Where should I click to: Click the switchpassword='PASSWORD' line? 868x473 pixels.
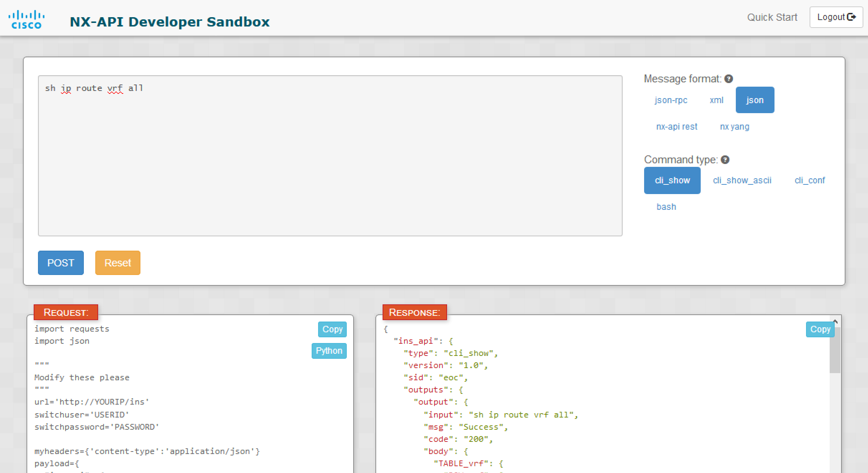point(96,427)
